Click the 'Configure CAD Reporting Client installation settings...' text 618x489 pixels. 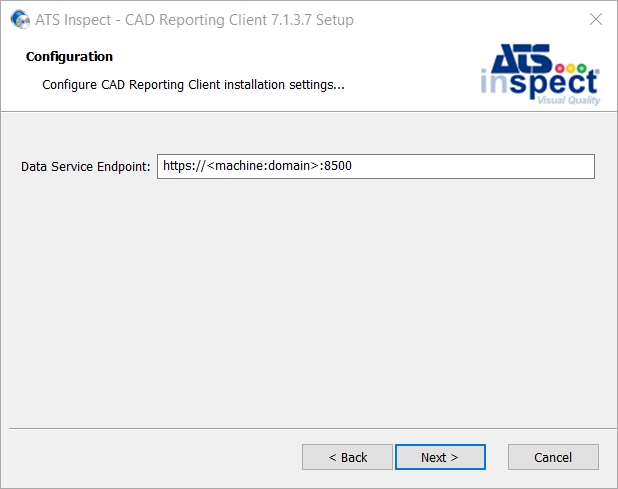coord(193,85)
